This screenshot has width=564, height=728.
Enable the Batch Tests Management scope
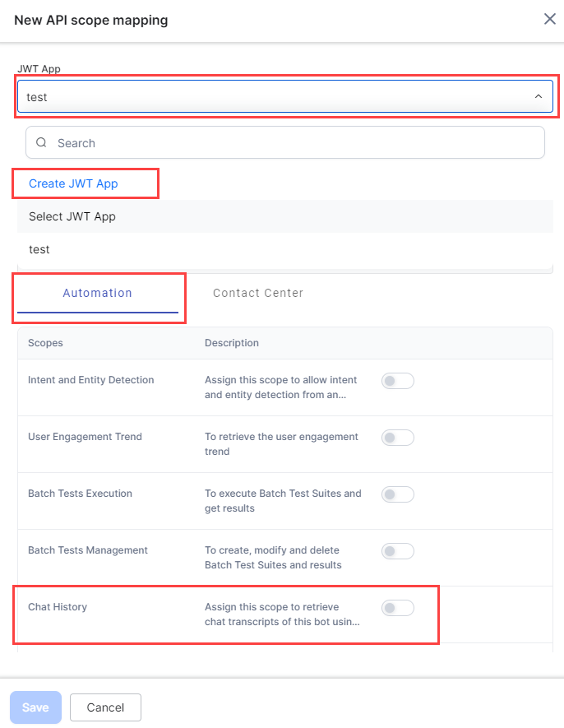[397, 551]
